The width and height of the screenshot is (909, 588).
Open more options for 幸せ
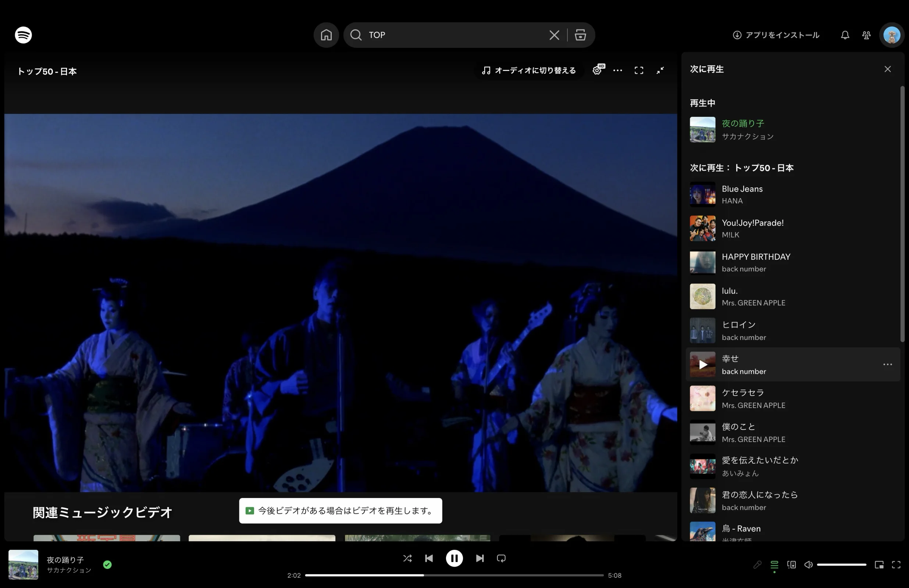(887, 364)
